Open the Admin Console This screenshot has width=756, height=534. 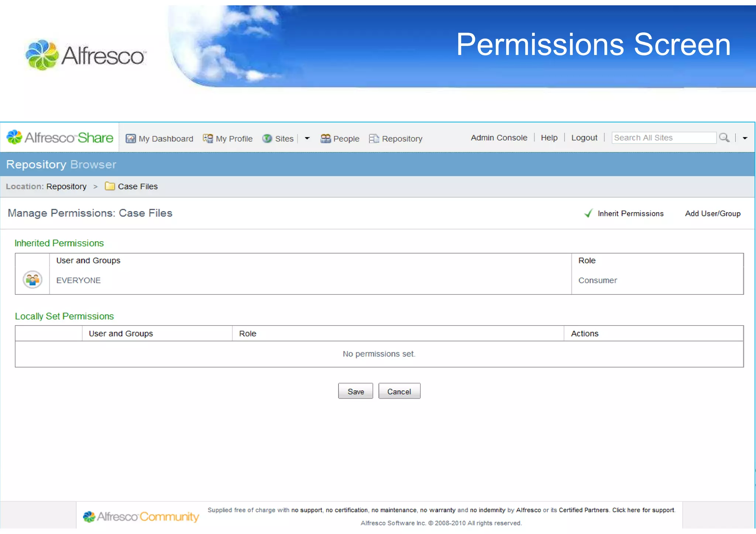coord(499,138)
